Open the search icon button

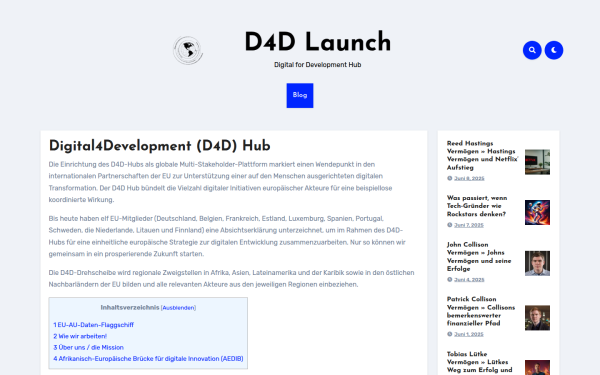point(532,50)
